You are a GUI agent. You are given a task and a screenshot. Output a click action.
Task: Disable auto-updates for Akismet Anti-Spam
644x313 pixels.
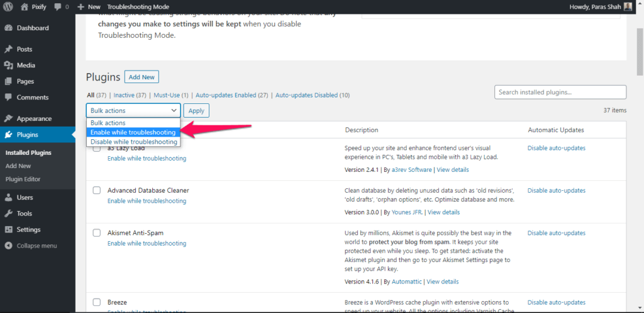(x=557, y=233)
